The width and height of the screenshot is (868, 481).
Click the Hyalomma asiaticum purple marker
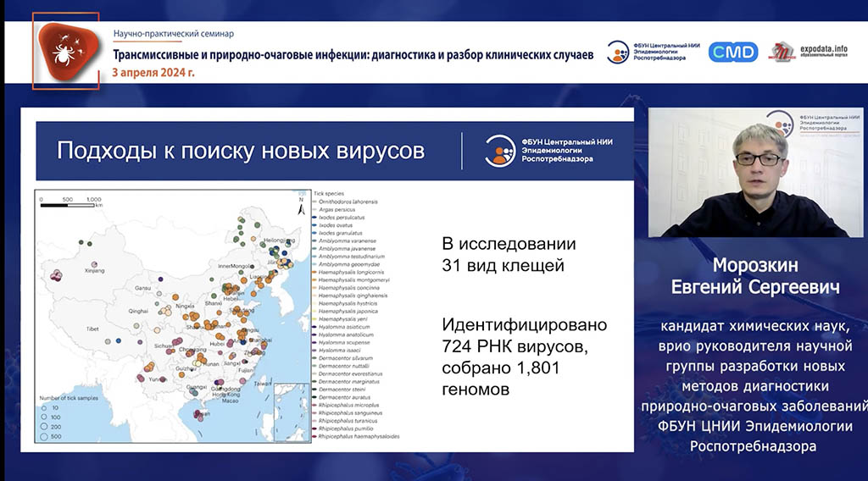tap(315, 327)
